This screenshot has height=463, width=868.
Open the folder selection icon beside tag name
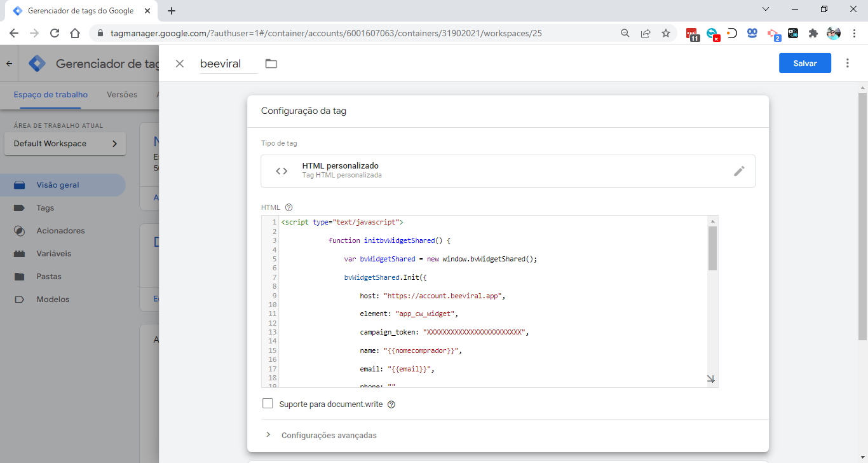271,64
